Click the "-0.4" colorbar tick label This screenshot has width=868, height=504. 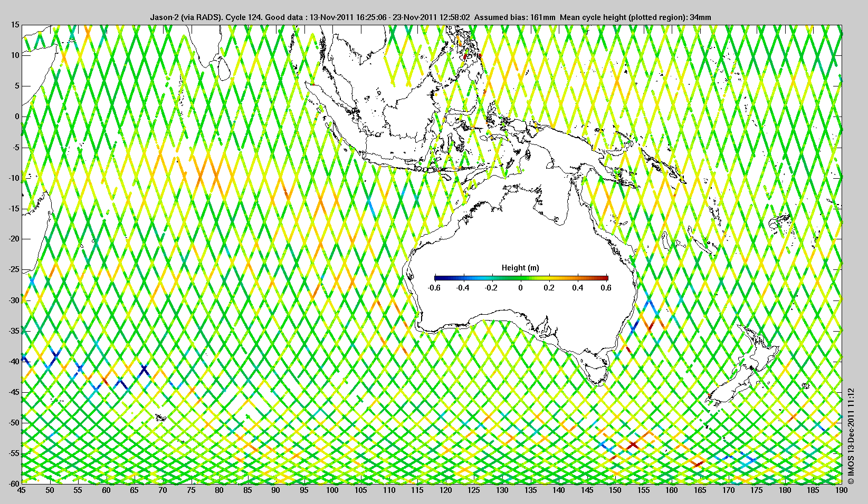pyautogui.click(x=463, y=288)
